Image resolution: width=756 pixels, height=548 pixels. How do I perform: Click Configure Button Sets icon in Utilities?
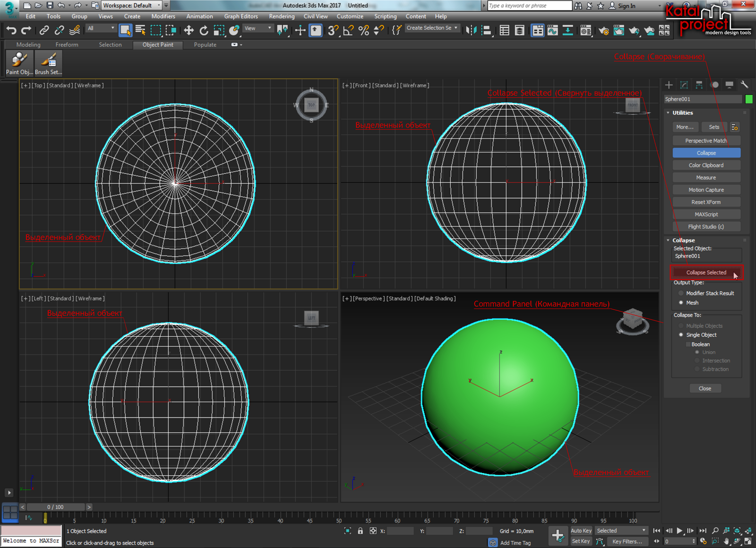pyautogui.click(x=734, y=127)
